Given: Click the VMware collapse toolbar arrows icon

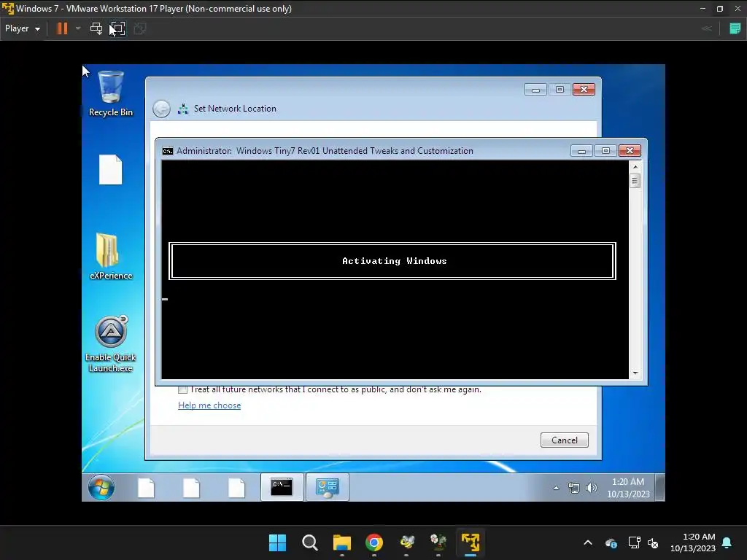Looking at the screenshot, I should [706, 28].
